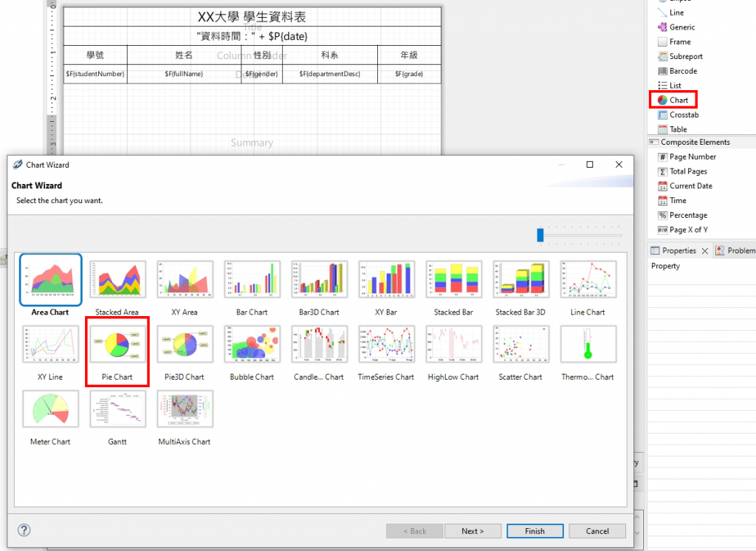Select the Line Chart icon
Image resolution: width=756 pixels, height=551 pixels.
[x=588, y=279]
